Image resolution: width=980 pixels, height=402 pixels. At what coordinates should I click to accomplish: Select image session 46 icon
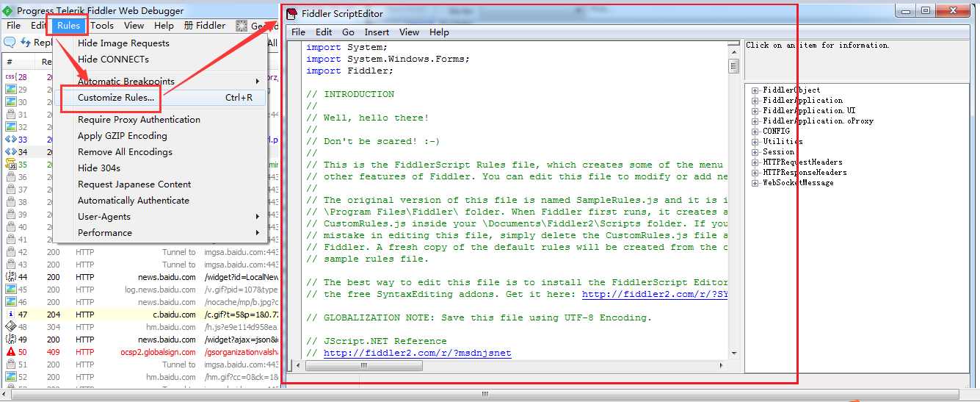coord(11,301)
